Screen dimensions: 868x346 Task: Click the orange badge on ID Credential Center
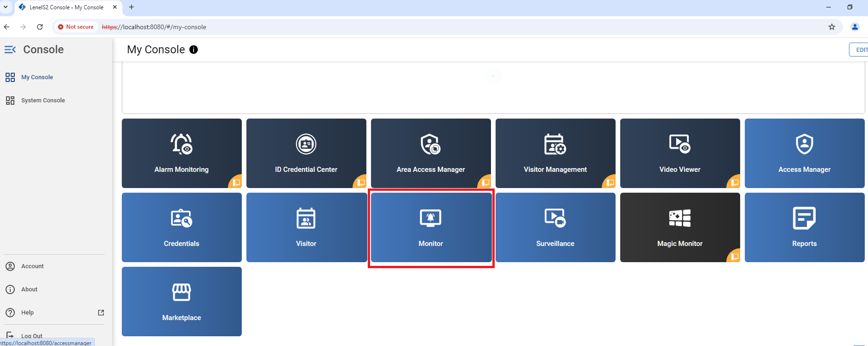[360, 182]
